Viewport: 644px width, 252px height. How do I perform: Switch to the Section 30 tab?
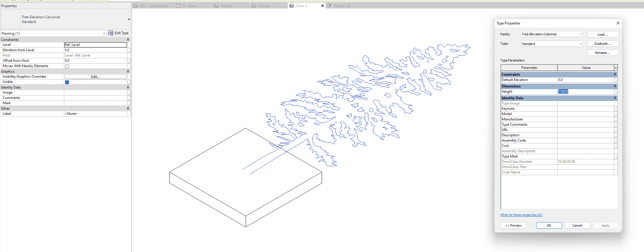click(342, 6)
